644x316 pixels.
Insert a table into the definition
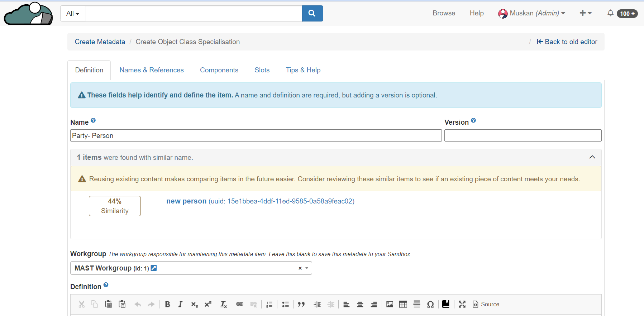coord(403,304)
